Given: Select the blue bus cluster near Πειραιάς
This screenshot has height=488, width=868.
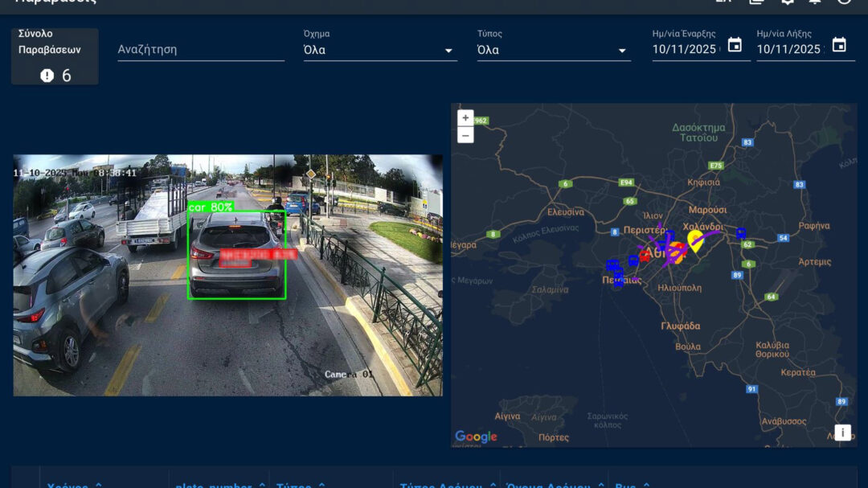Looking at the screenshot, I should pyautogui.click(x=615, y=273).
